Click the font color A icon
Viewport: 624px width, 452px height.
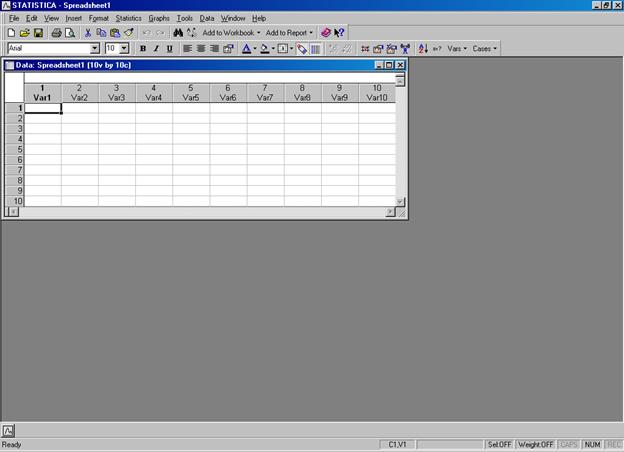pyautogui.click(x=246, y=49)
